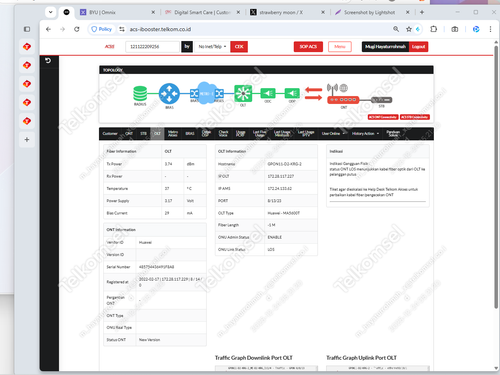Viewport: 500px width, 375px height.
Task: Close the BYU | Omnix tab
Action: click(153, 12)
